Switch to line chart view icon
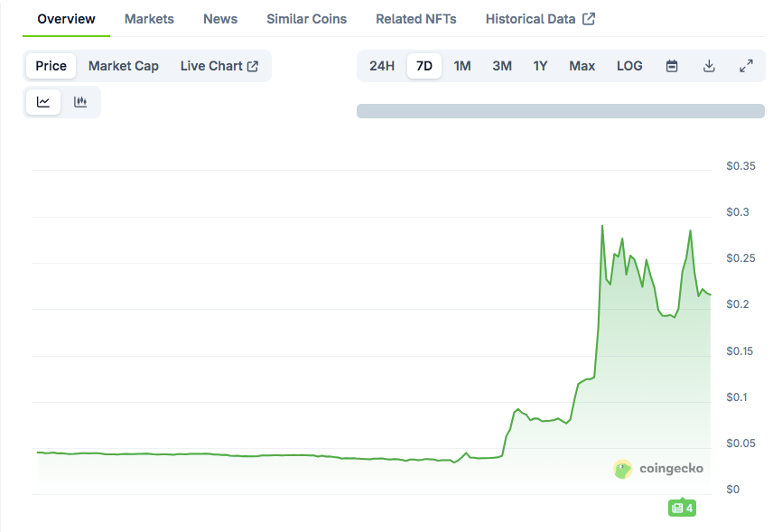The height and width of the screenshot is (532, 782). click(43, 102)
